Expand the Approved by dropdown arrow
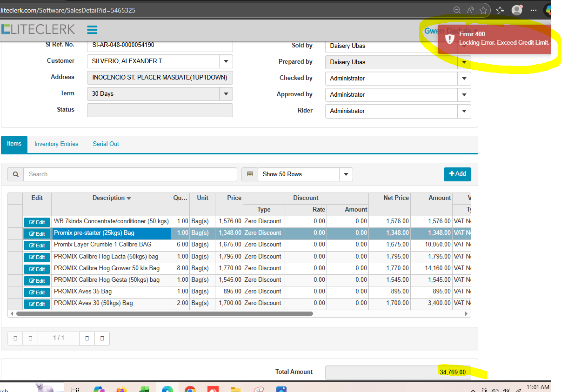 (464, 95)
